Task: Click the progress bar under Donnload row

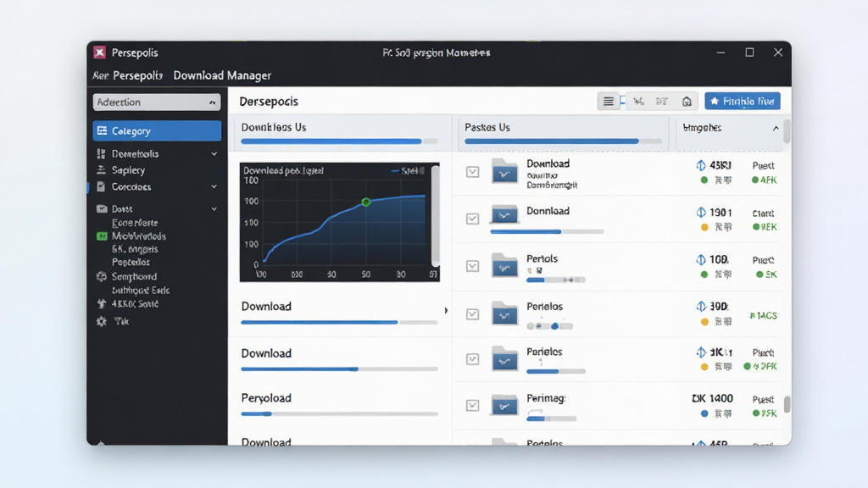Action: click(547, 232)
